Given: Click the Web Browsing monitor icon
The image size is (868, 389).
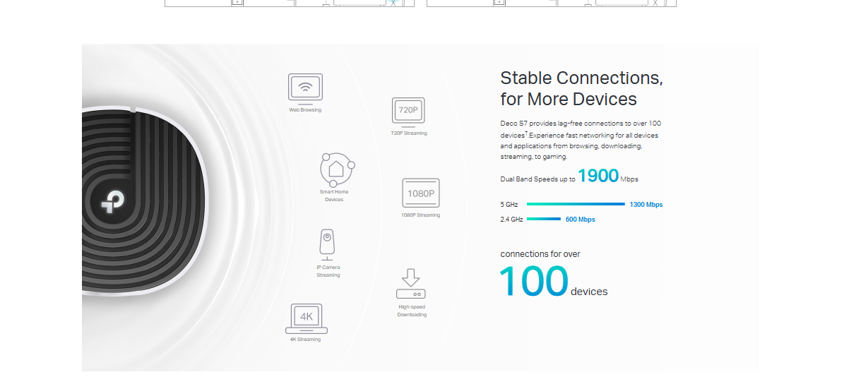Looking at the screenshot, I should (x=305, y=88).
